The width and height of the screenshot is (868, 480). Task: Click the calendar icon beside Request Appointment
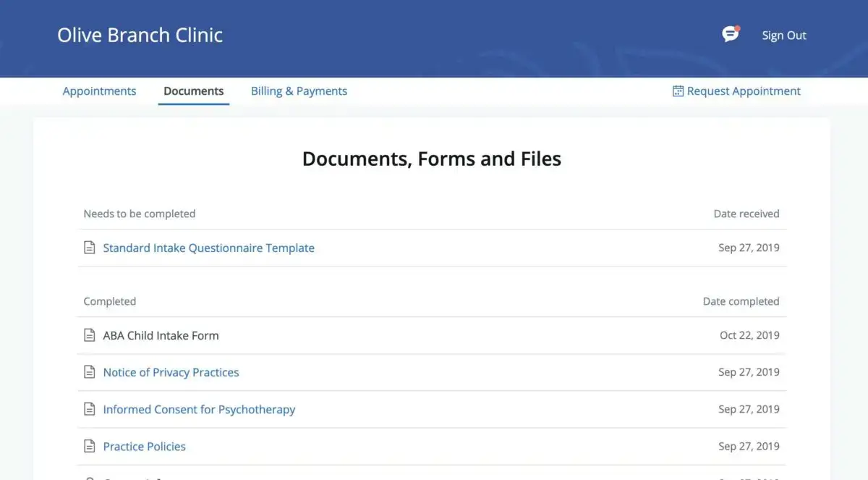[678, 91]
